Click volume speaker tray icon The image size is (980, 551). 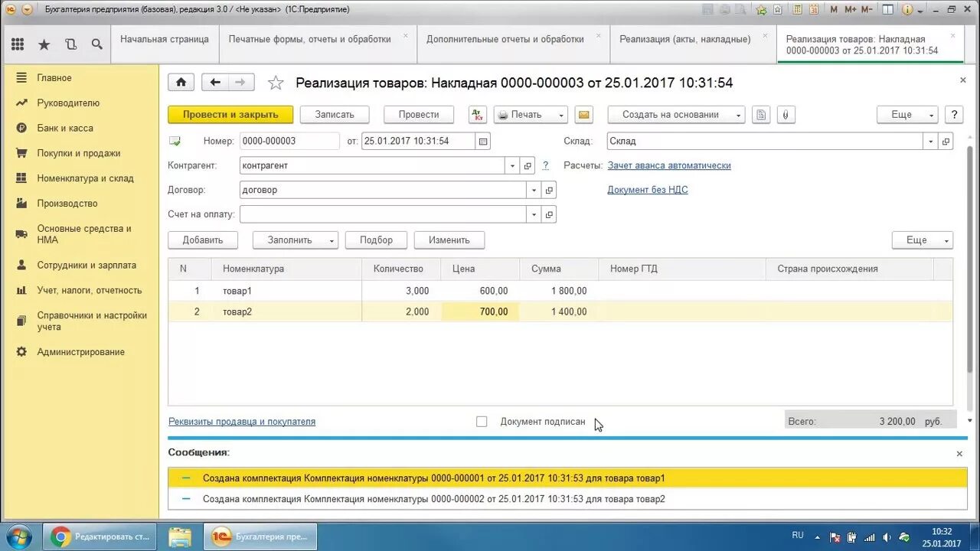point(887,537)
